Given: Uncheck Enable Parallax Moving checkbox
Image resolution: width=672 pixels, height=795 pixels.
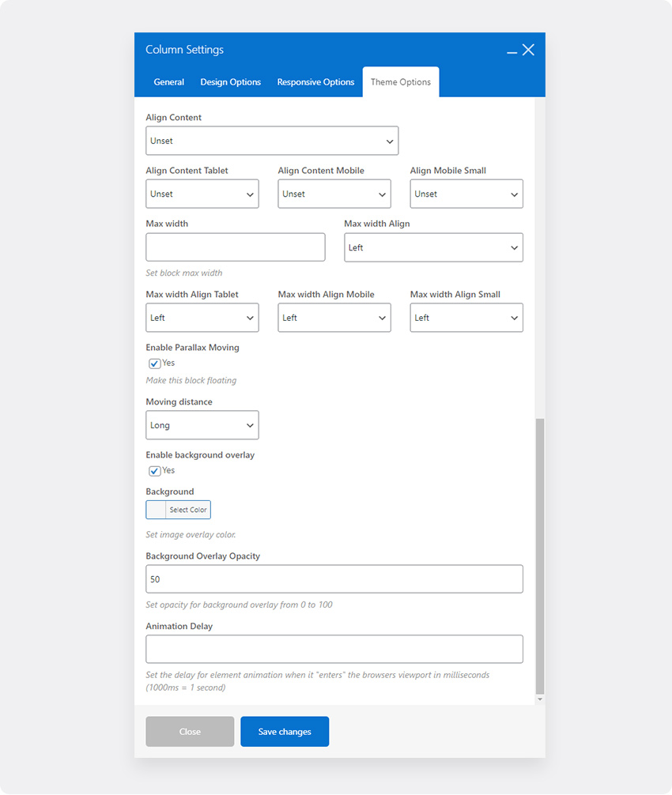Looking at the screenshot, I should coord(155,364).
